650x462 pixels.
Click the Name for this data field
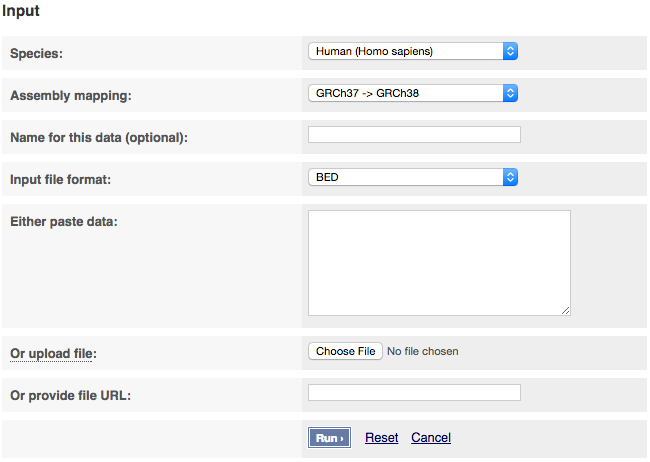[414, 135]
